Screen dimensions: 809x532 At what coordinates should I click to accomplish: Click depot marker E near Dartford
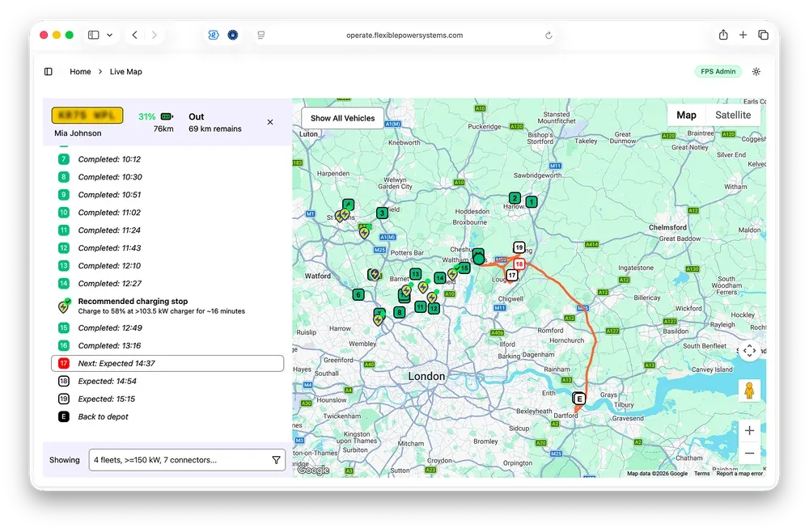click(579, 399)
